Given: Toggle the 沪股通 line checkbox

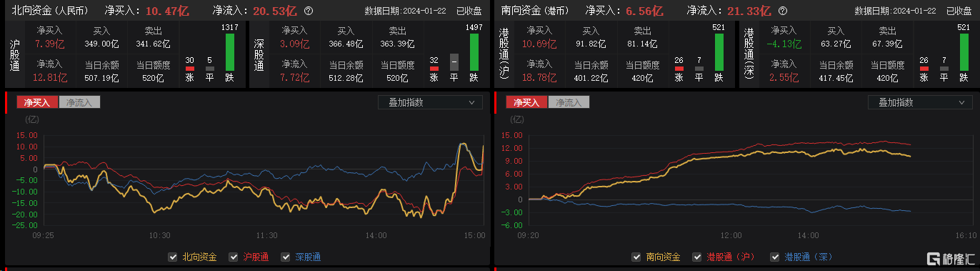Looking at the screenshot, I should point(233,257).
